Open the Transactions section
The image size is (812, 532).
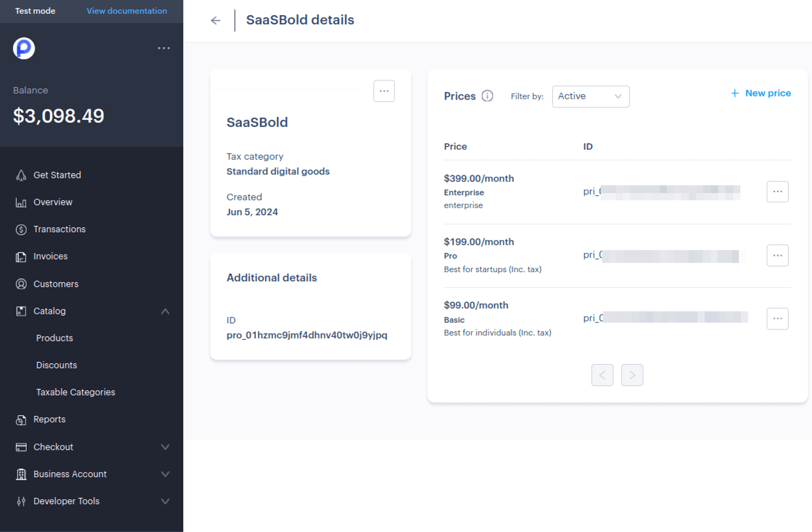click(59, 228)
